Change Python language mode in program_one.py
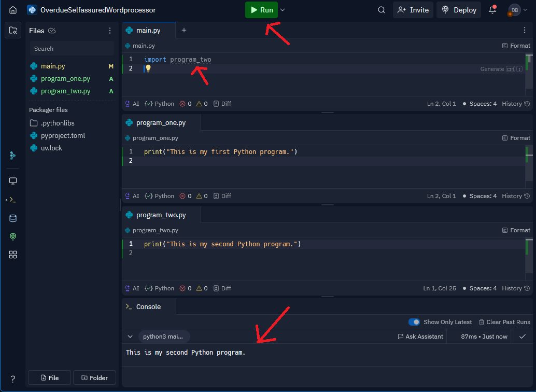The image size is (536, 392). 159,196
